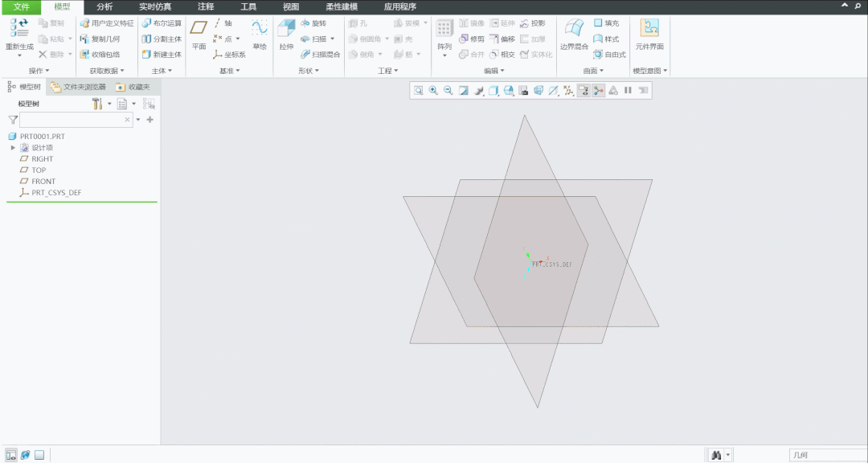Viewport: 868px width, 463px height.
Task: Click the 阵列 (Pattern) tool
Action: coord(444,35)
